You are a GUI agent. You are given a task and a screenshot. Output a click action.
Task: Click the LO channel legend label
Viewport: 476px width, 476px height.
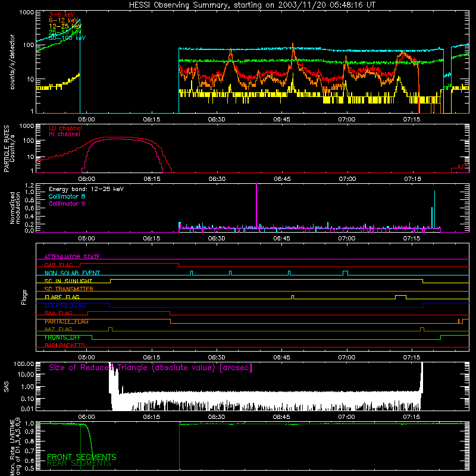(x=65, y=128)
